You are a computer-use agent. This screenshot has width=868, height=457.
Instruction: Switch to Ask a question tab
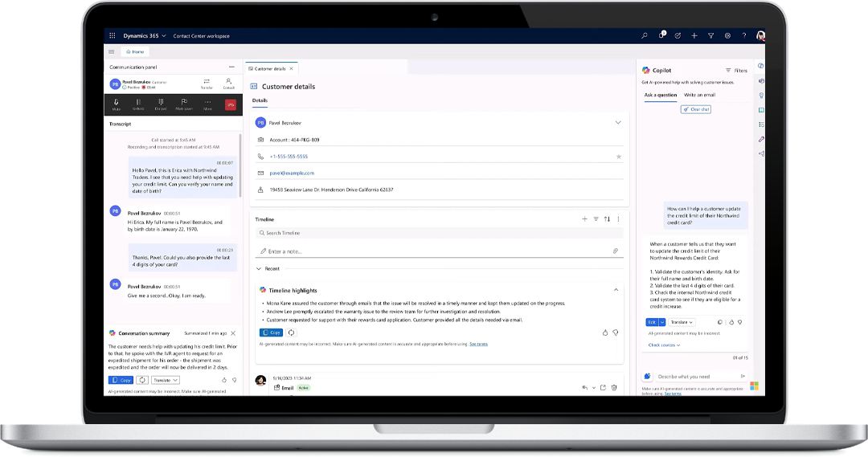click(x=661, y=95)
